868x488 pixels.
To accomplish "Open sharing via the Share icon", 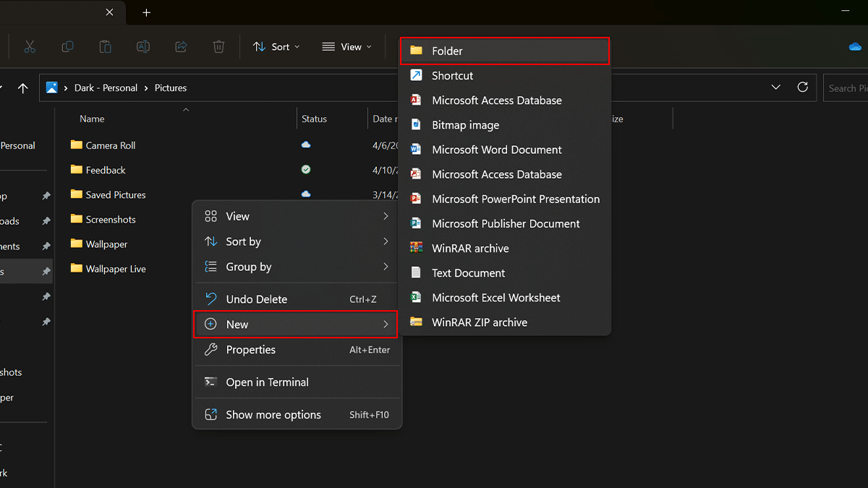I will pos(180,46).
